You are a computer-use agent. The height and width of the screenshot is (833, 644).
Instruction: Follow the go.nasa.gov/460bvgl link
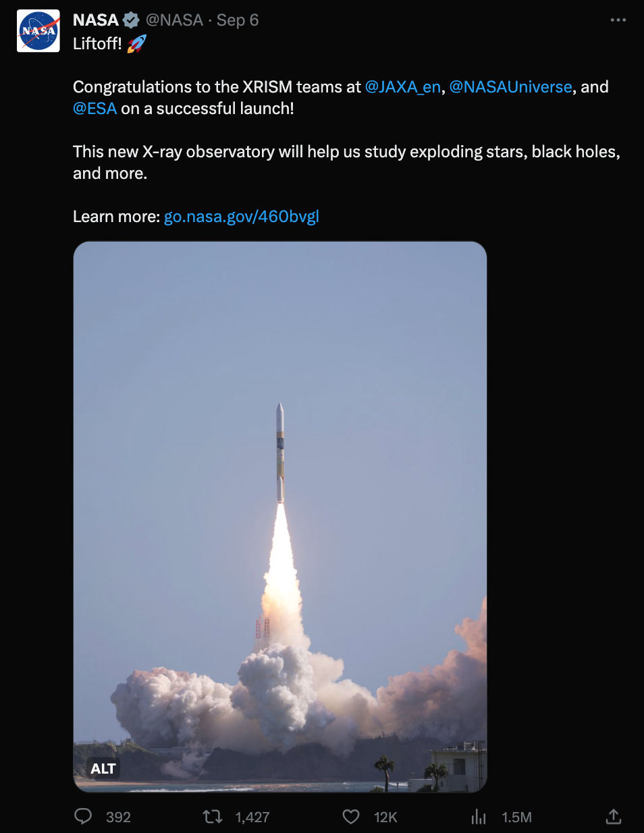[x=242, y=217]
